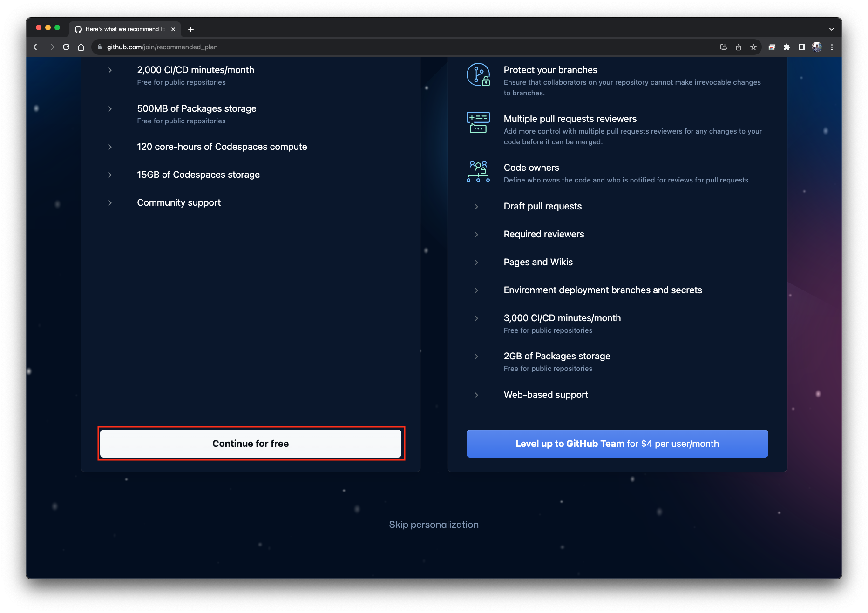The width and height of the screenshot is (868, 613).
Task: Expand Pages and Wikis chevron
Action: point(476,263)
